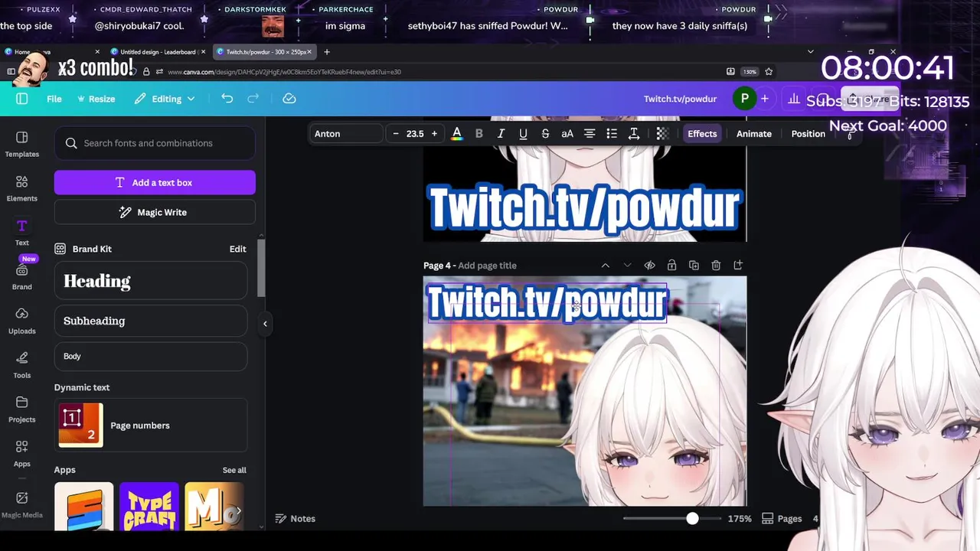Open the Resize menu

(x=96, y=99)
